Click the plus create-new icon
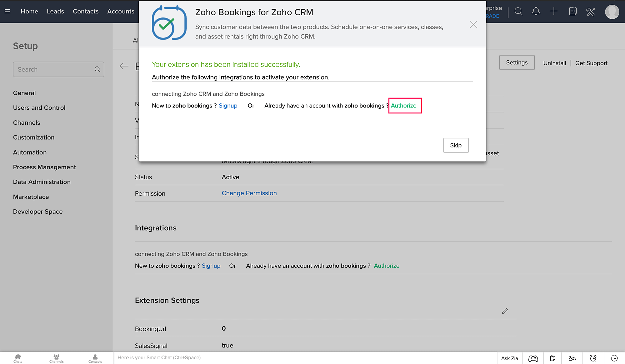The image size is (625, 364). tap(554, 12)
